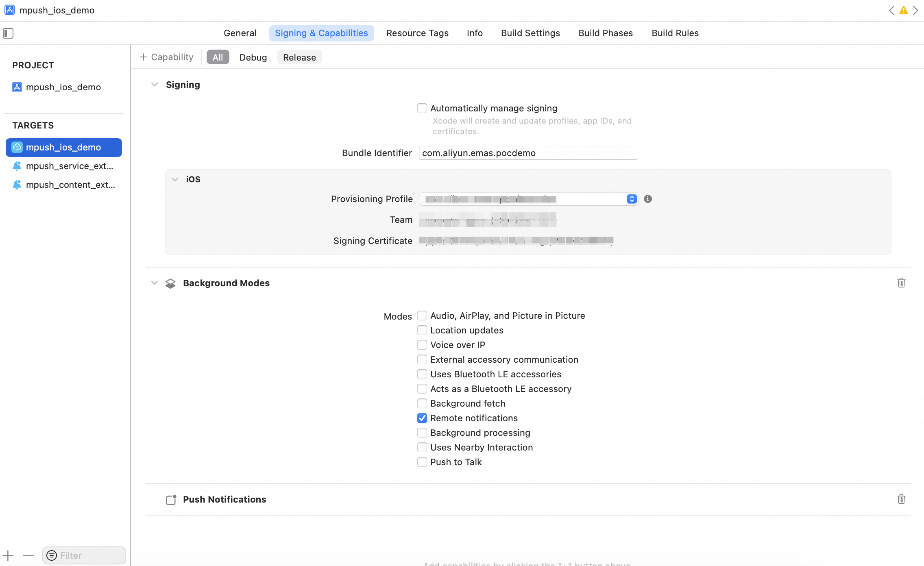This screenshot has width=924, height=566.
Task: Enable Voice over IP mode
Action: [x=422, y=345]
